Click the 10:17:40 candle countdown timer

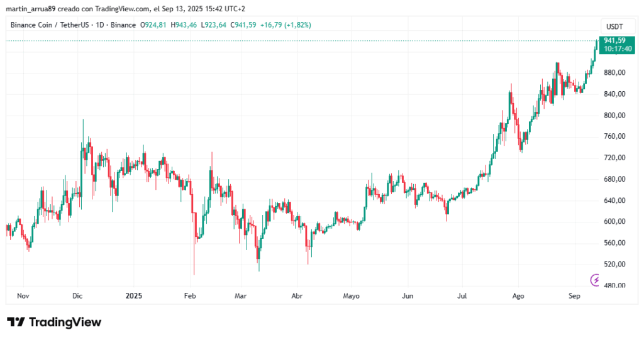click(x=614, y=48)
